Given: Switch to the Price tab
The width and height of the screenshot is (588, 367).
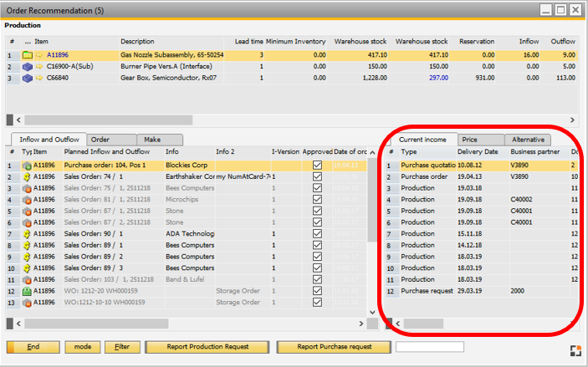Looking at the screenshot, I should click(x=480, y=140).
